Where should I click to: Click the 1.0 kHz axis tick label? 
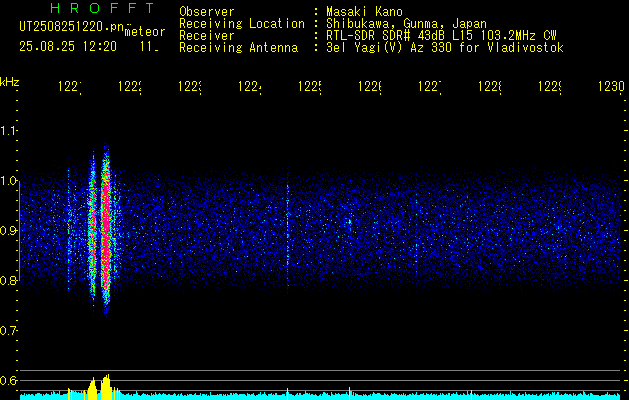point(9,181)
